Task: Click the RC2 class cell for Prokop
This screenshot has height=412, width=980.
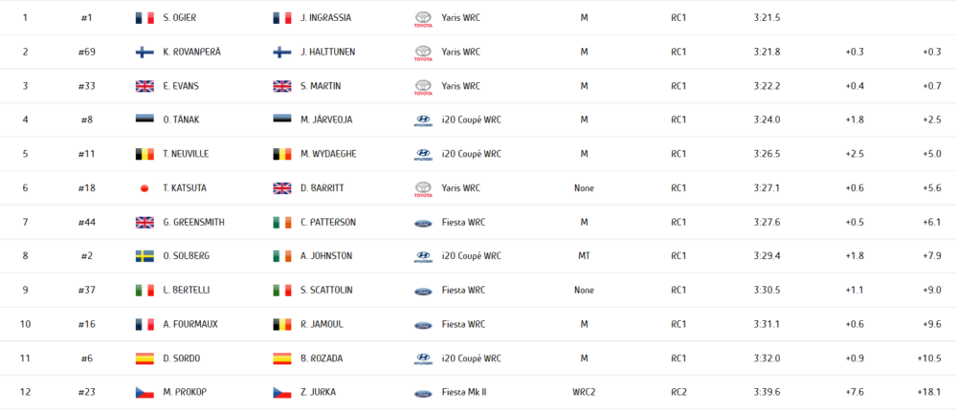Action: tap(679, 393)
